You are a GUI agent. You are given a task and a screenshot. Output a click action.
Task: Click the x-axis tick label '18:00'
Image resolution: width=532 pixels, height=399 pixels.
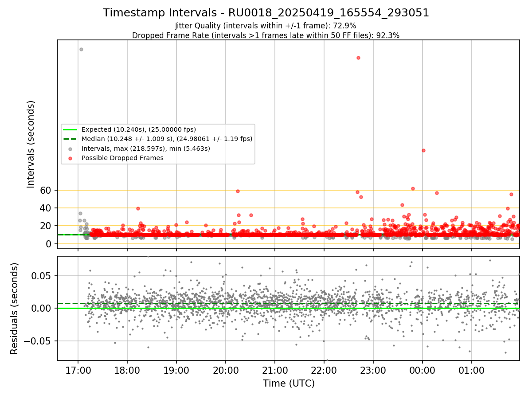pos(127,370)
